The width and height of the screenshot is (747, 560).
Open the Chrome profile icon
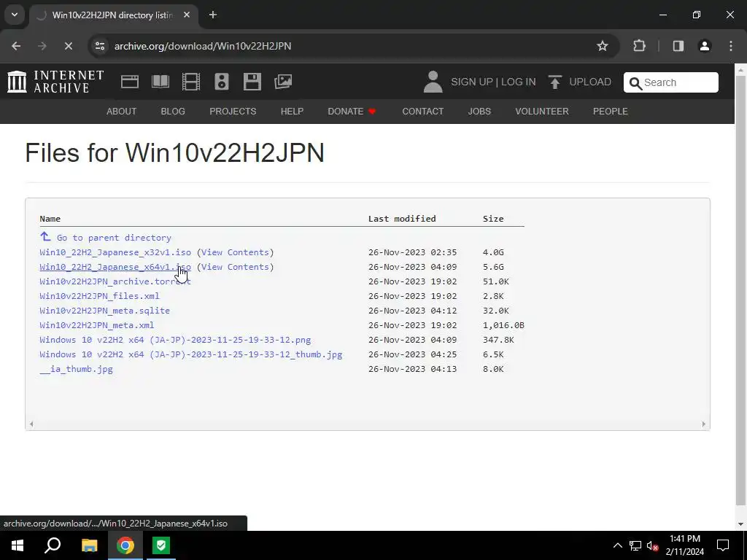704,46
